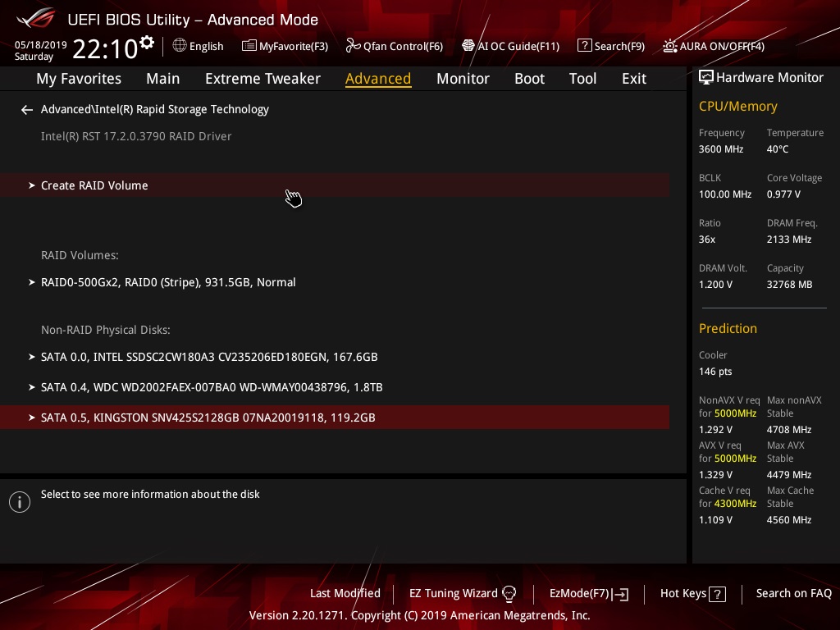840x630 pixels.
Task: Select SATA 0.0 INTEL SSDSC2CW180A3 disk text
Action: point(209,357)
